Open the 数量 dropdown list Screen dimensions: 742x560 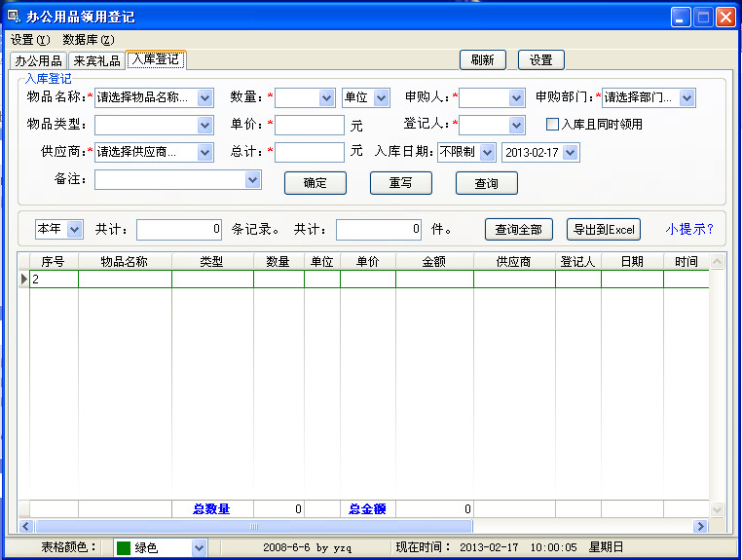[x=326, y=98]
